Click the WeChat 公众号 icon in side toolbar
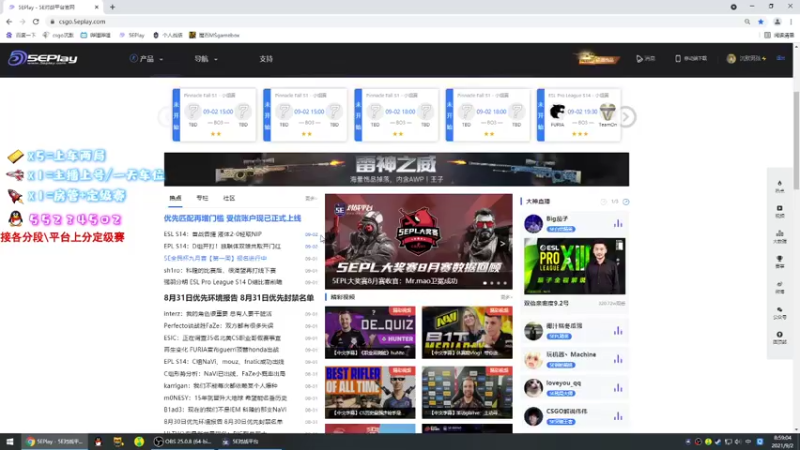Viewport: 800px width, 450px height. (x=780, y=312)
